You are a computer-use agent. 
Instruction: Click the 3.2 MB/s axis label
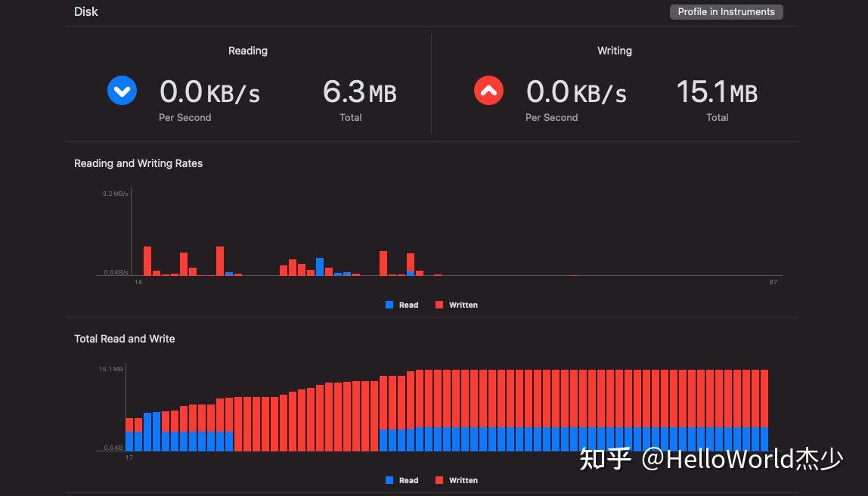tap(115, 194)
